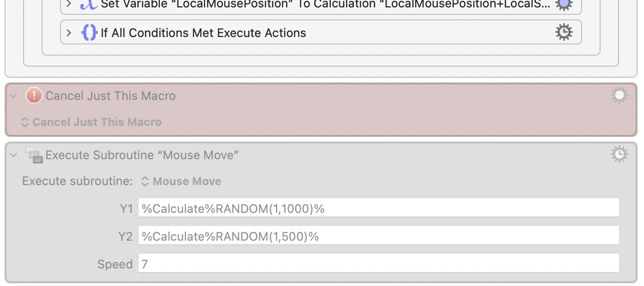
Task: Collapse the Cancel Just This Macro action
Action: [x=14, y=96]
